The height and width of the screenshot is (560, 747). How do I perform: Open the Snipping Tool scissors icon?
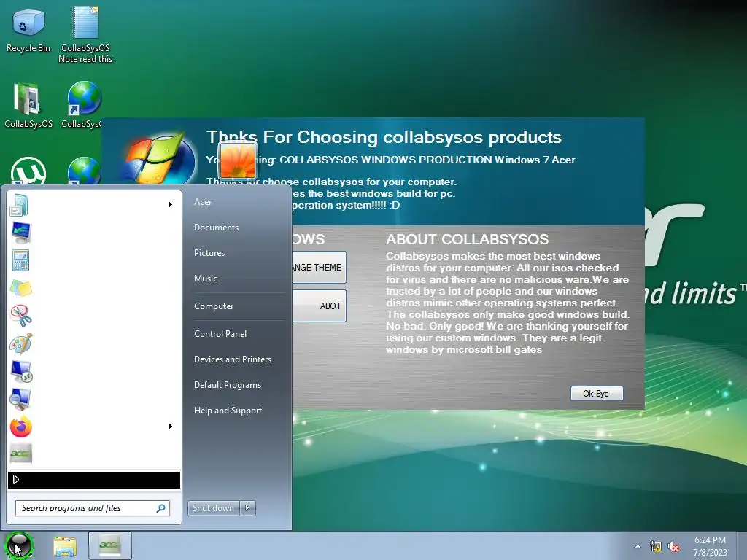point(21,315)
